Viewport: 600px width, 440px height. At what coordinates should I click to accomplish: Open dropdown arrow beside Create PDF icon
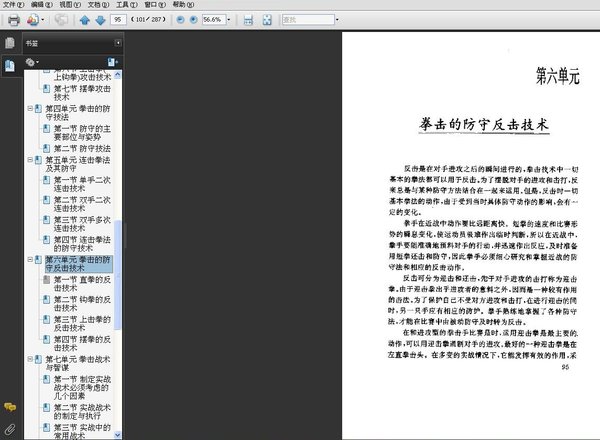click(43, 20)
